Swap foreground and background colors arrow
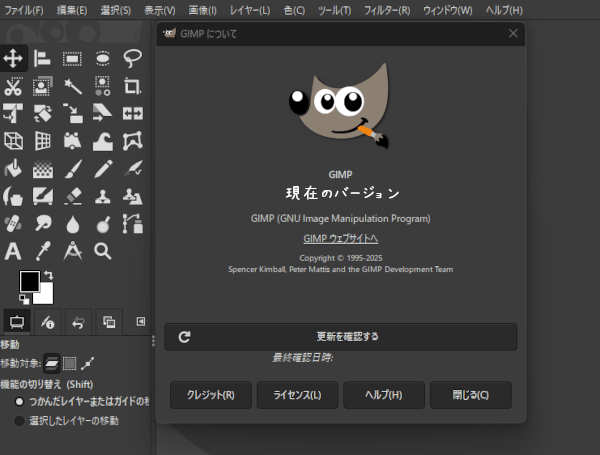 pos(49,275)
